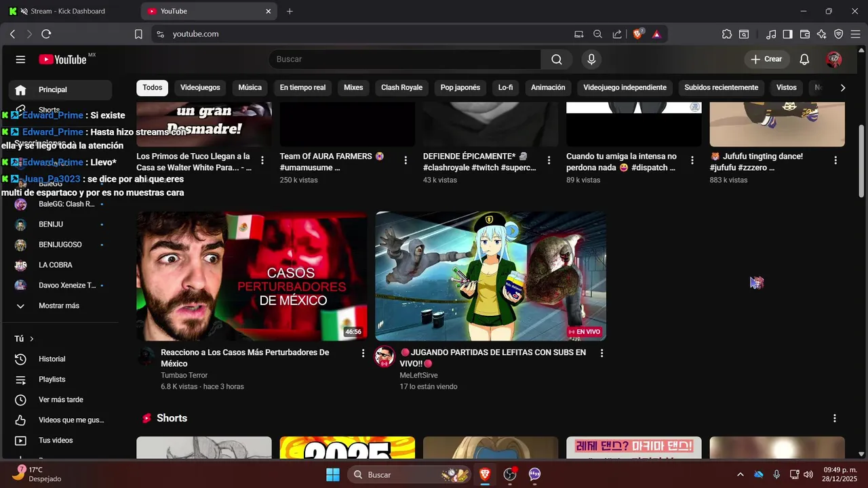This screenshot has height=488, width=868.
Task: Select the Todos filter chip
Action: pyautogui.click(x=153, y=87)
